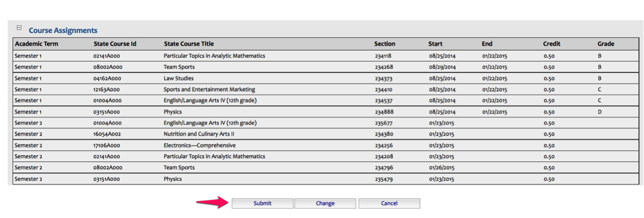
Task: Select the Law Studies course row
Action: [x=178, y=78]
